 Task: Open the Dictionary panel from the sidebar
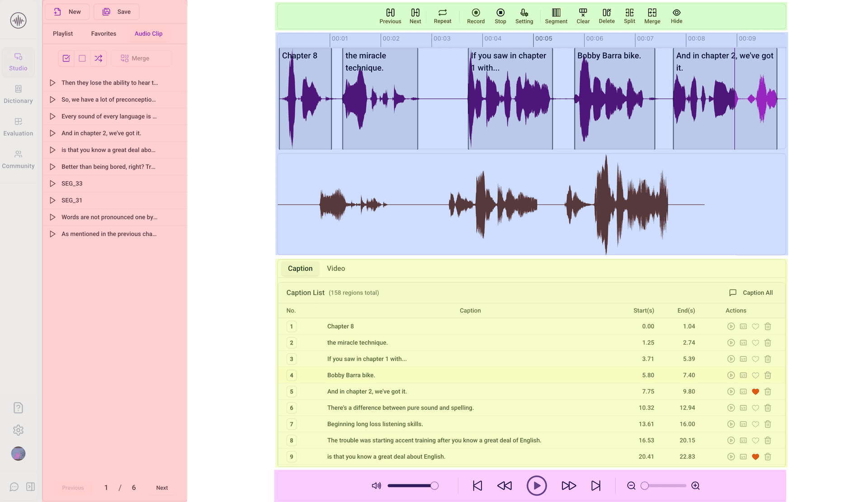point(18,94)
